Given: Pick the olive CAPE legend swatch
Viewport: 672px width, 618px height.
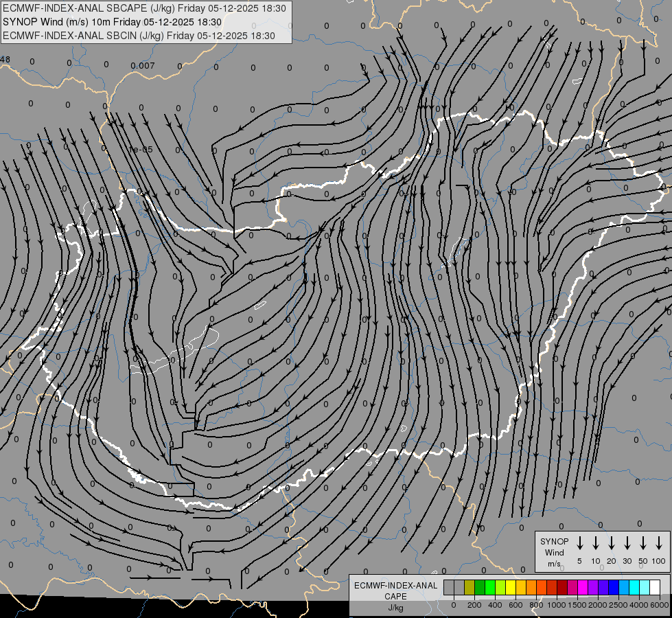Looking at the screenshot, I should [x=470, y=587].
